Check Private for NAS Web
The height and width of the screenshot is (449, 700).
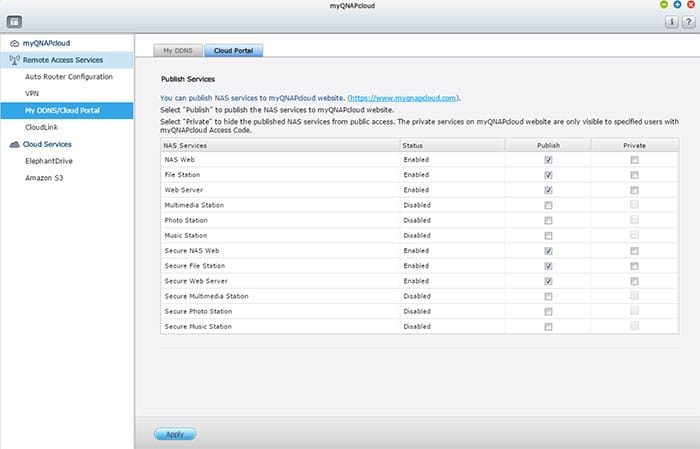[634, 160]
